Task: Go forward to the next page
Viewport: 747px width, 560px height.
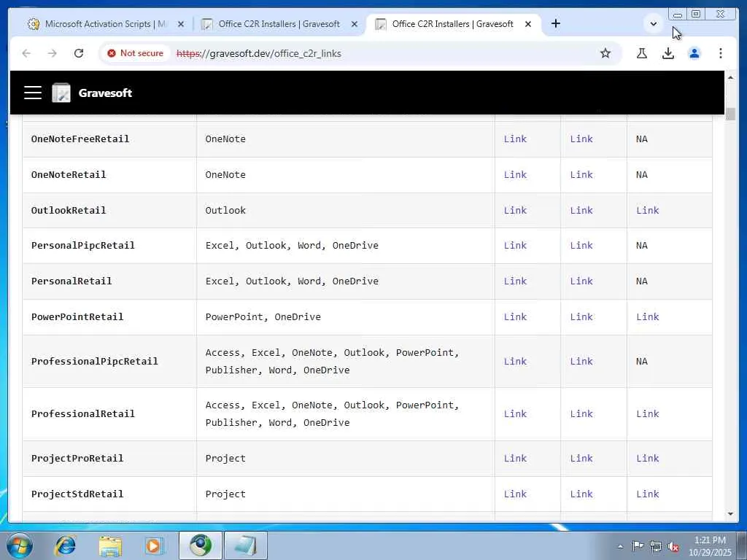Action: coord(53,53)
